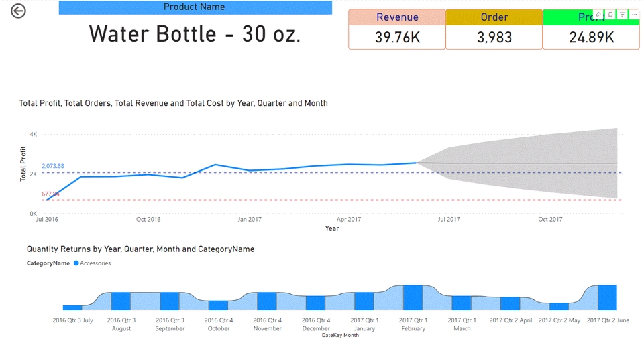The image size is (644, 343).
Task: Pin the Profit card visual
Action: point(598,14)
